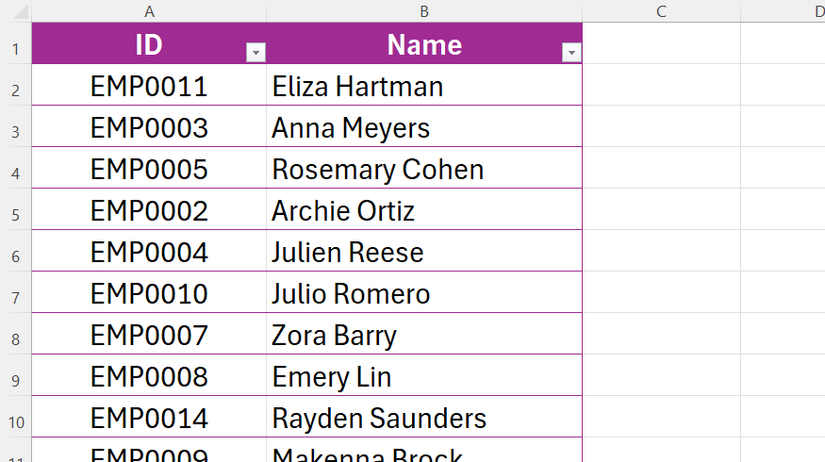The height and width of the screenshot is (462, 825).
Task: Select the Archie Ortiz cell
Action: (x=424, y=211)
